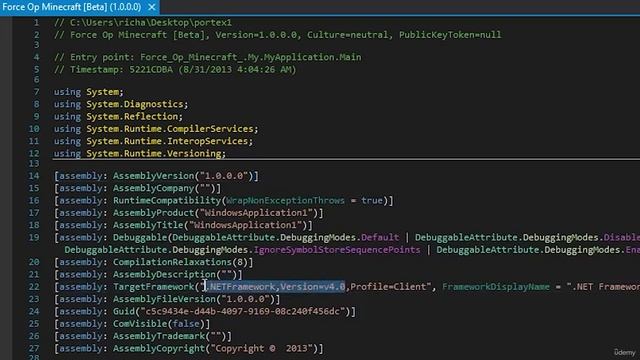Viewport: 640px width, 360px height.
Task: Click AssemblyTitle attribute
Action: [148, 225]
